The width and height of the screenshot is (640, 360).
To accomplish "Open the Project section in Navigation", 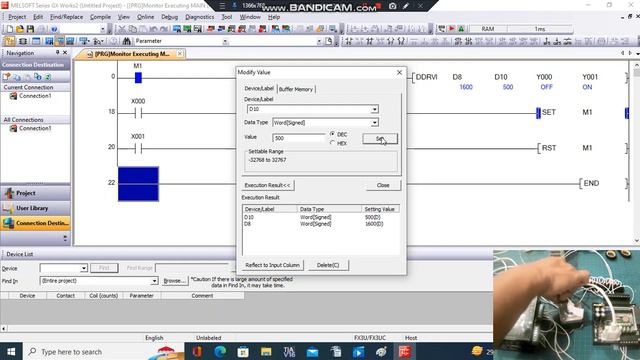I will (x=35, y=193).
